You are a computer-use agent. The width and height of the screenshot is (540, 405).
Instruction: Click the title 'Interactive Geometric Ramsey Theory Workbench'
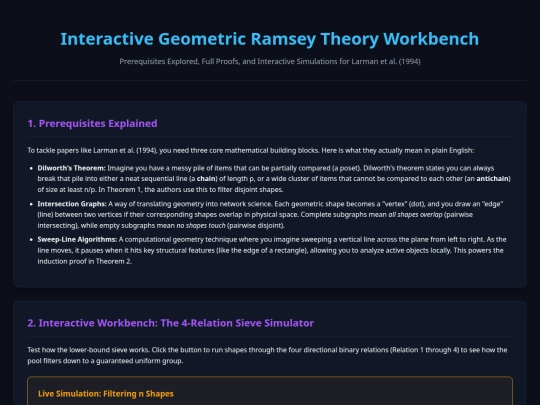[x=270, y=39]
